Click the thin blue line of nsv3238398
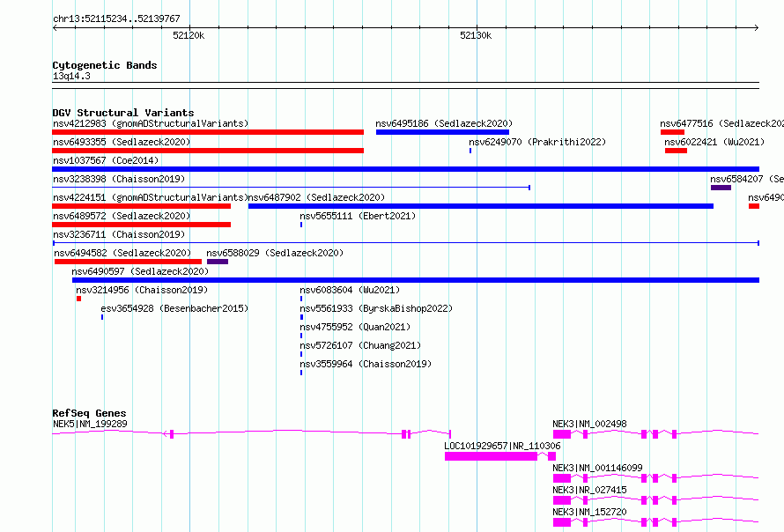Image resolution: width=784 pixels, height=532 pixels. (291, 188)
